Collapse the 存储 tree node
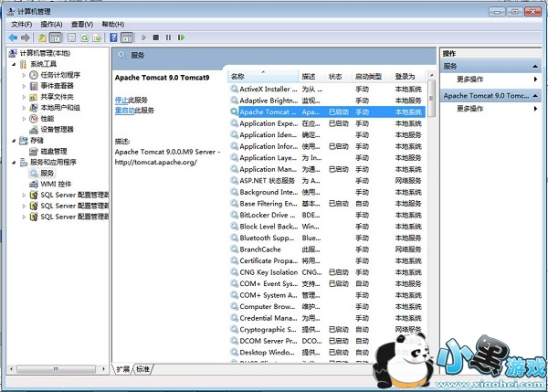This screenshot has width=548, height=392. click(x=12, y=140)
